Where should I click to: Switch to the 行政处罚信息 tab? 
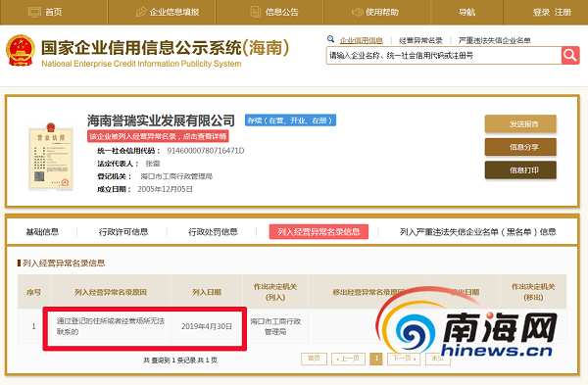click(x=213, y=232)
